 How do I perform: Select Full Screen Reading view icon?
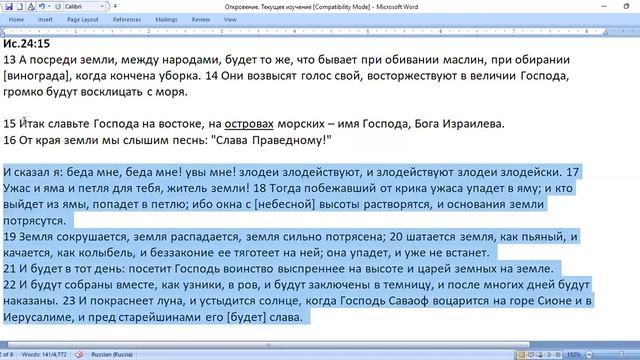(531, 355)
